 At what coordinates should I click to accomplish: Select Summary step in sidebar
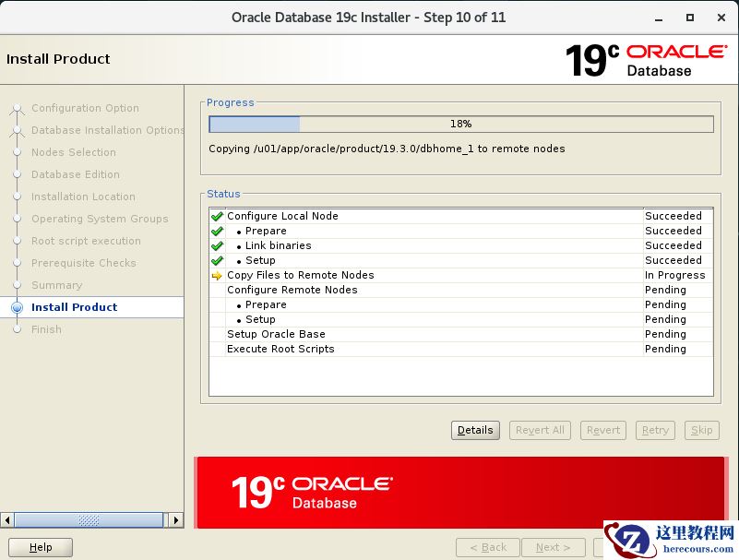point(56,285)
